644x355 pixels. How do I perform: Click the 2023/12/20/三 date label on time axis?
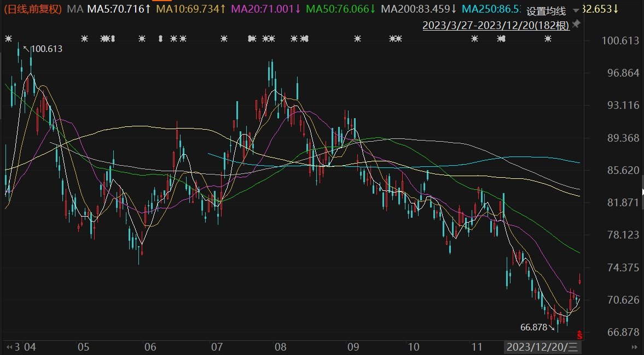(543, 347)
